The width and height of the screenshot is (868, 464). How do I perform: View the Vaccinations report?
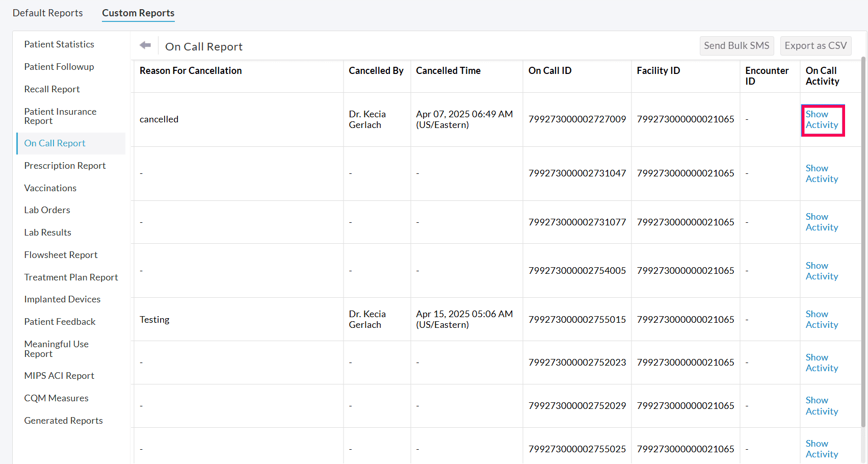click(50, 188)
